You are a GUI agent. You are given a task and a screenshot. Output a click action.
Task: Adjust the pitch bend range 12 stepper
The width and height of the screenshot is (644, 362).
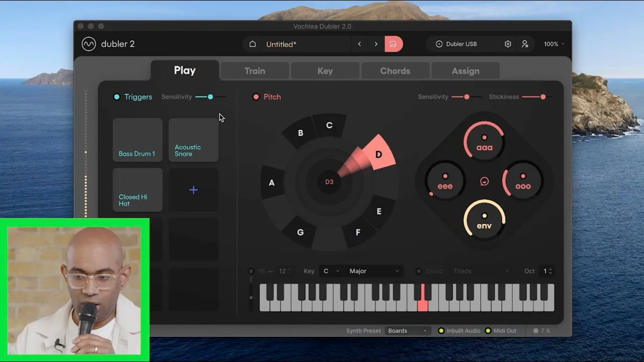click(x=285, y=271)
